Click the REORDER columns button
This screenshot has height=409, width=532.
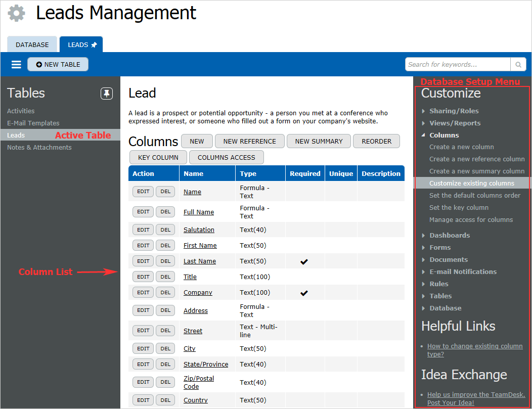pos(377,142)
